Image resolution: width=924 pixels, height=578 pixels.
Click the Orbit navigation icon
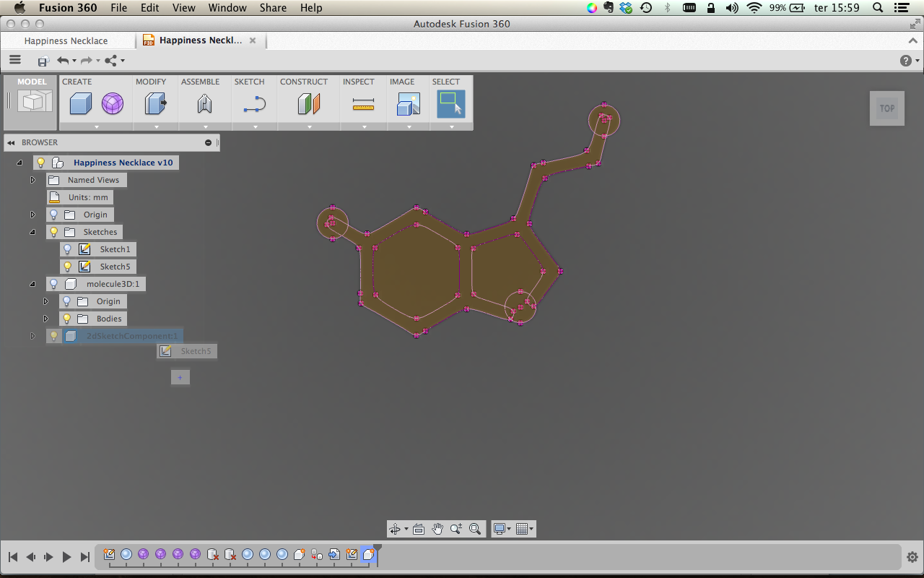395,529
